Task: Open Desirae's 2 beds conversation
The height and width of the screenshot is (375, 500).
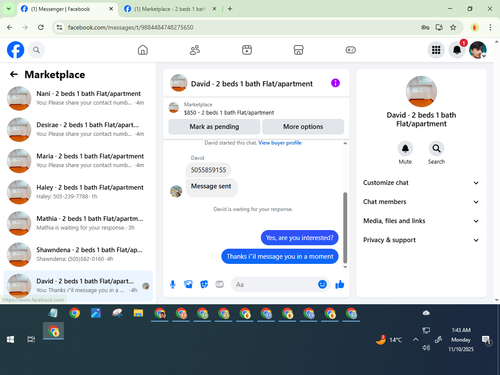Action: click(x=78, y=130)
